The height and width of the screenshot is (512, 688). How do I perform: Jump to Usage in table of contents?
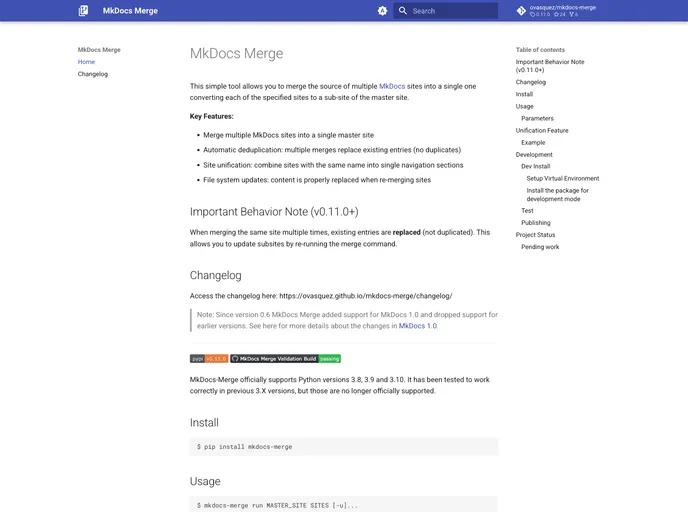click(524, 106)
